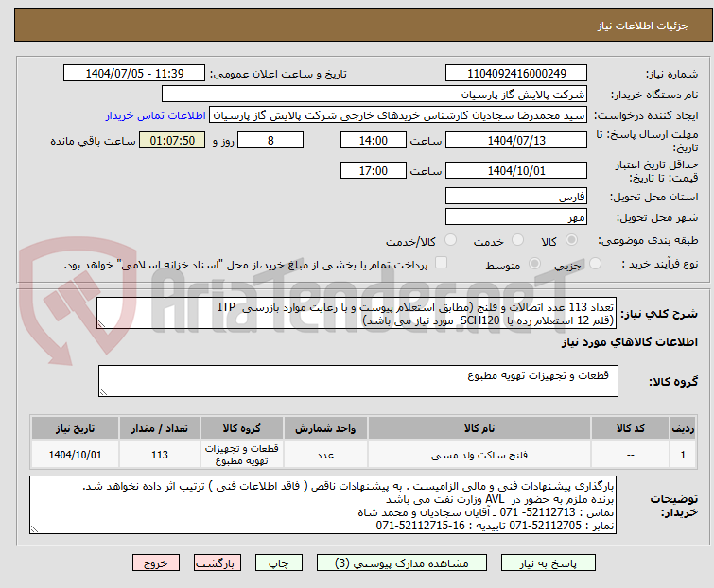Screen dimensions: 714x588
Task: Click the چاپ print button
Action: click(279, 563)
